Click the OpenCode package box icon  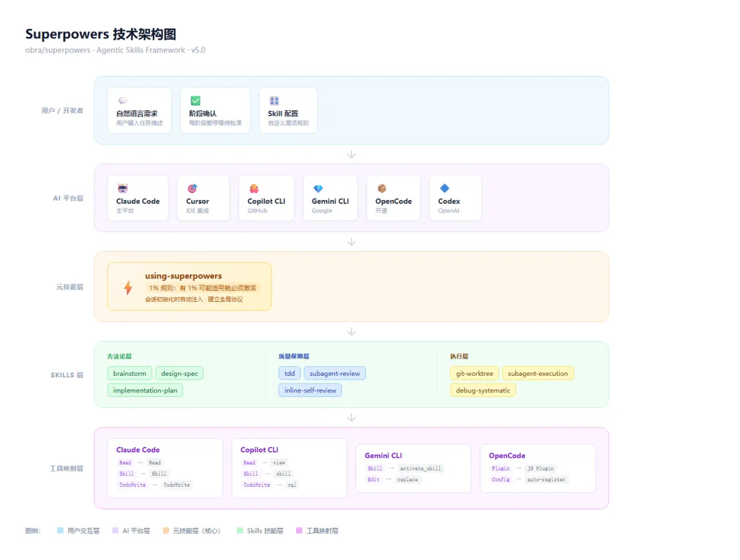(x=382, y=188)
